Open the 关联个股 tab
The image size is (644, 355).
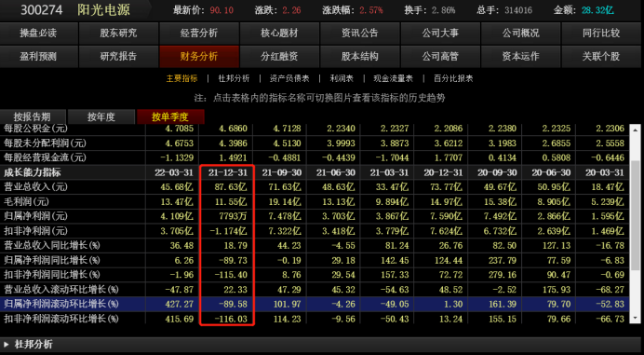pyautogui.click(x=601, y=56)
